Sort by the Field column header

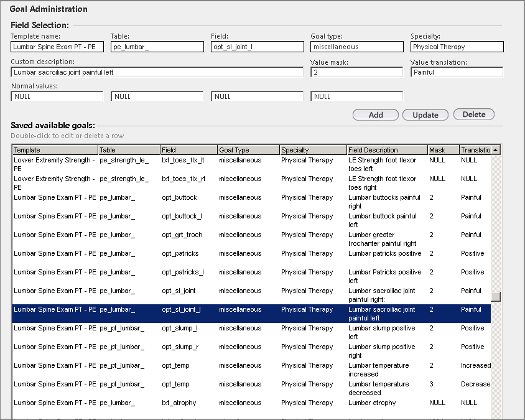click(189, 150)
